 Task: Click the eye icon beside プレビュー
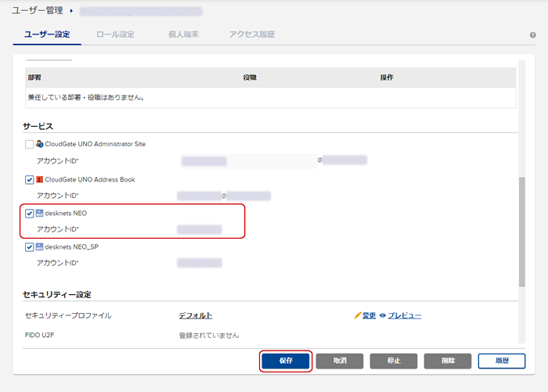(x=383, y=315)
